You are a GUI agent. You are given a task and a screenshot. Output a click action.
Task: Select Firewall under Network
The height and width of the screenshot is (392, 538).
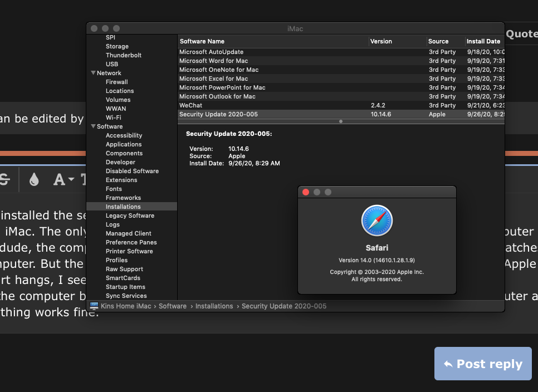pos(116,82)
